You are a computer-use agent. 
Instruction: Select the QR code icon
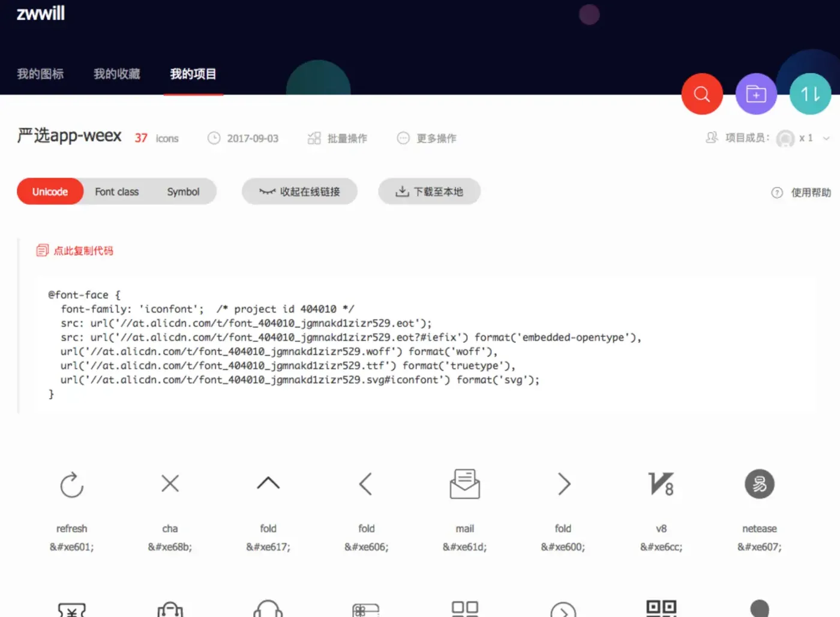[661, 609]
